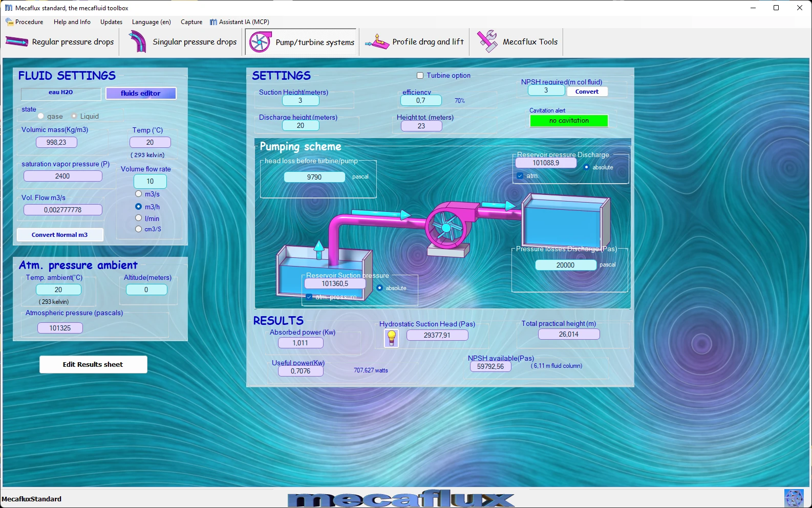Select the cm3/S flow unit radio
This screenshot has width=812, height=508.
pyautogui.click(x=138, y=229)
